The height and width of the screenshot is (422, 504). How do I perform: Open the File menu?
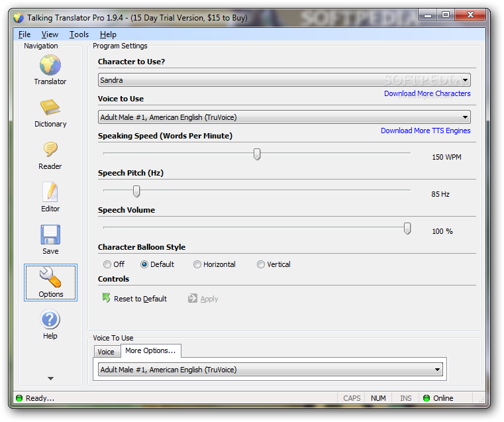(x=25, y=34)
